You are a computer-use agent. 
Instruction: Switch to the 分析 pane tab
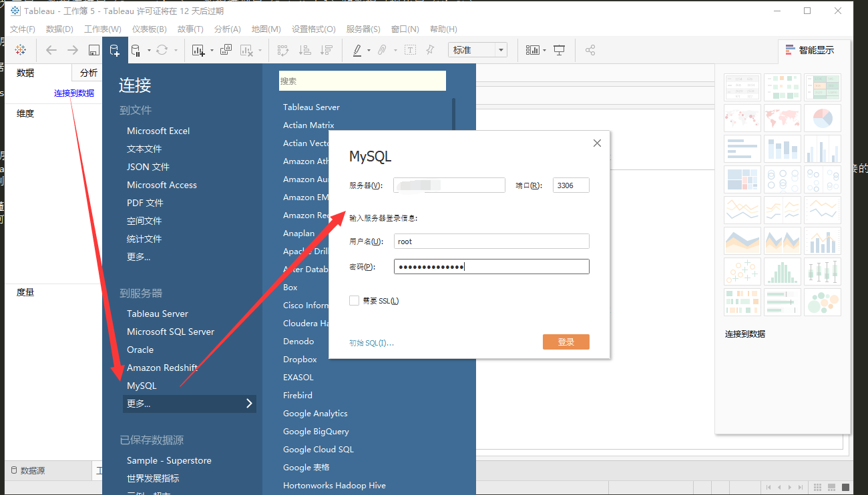coord(87,73)
